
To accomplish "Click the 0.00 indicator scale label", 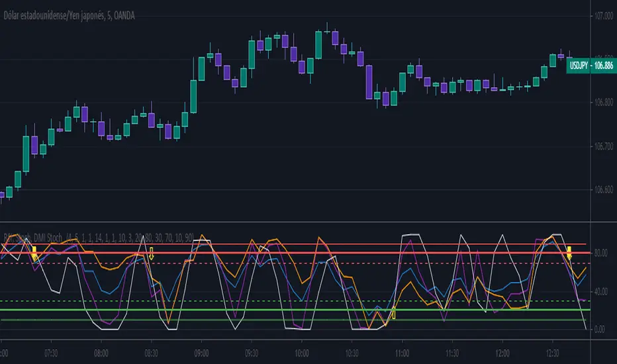I will point(600,329).
